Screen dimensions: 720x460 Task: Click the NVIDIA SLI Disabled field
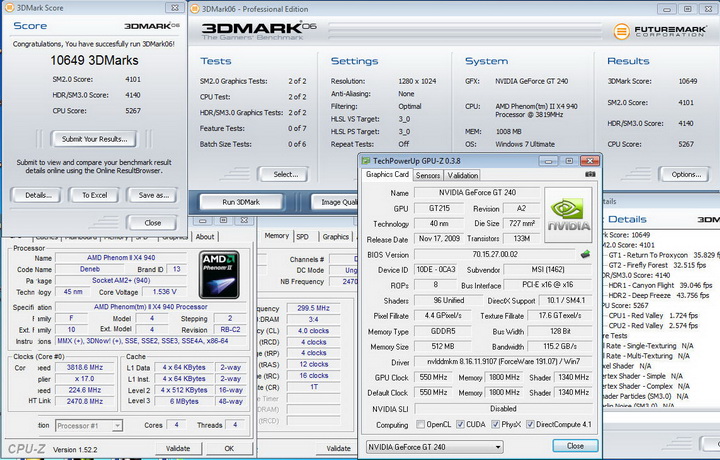(503, 409)
